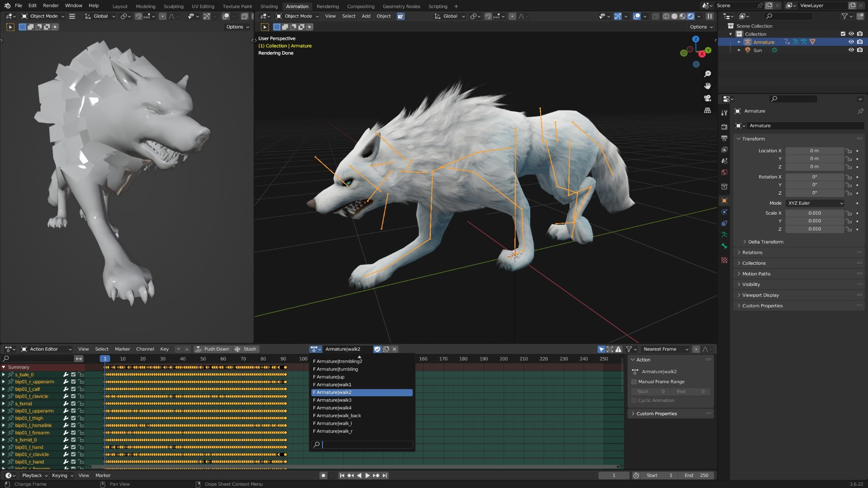Open the Action Editor mode dropdown

click(47, 349)
